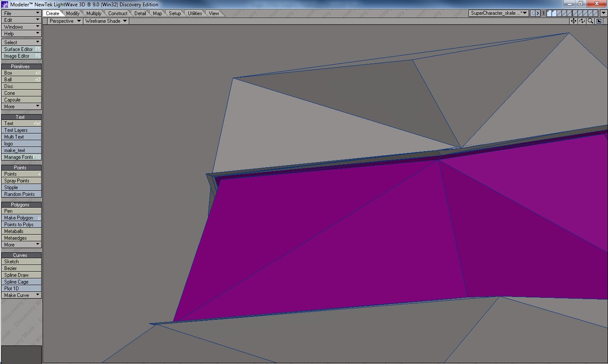Switch to the Modify tab
This screenshot has height=364, width=608.
tap(72, 13)
